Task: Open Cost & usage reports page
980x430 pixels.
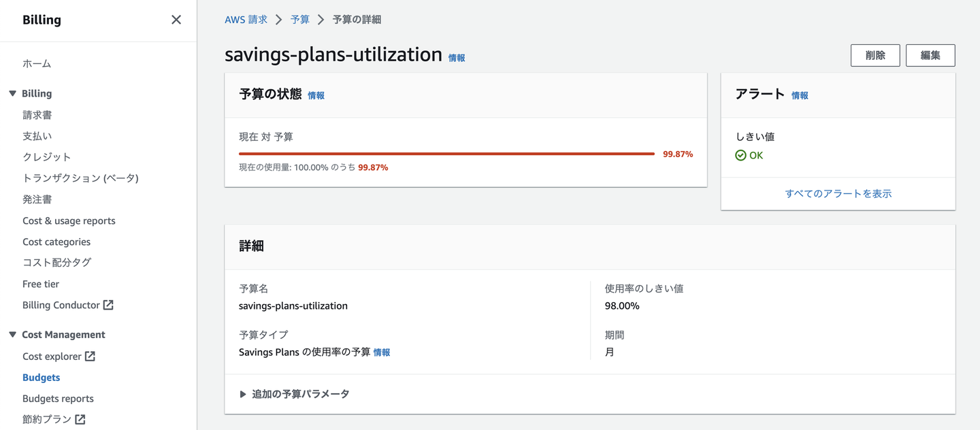Action: coord(69,221)
